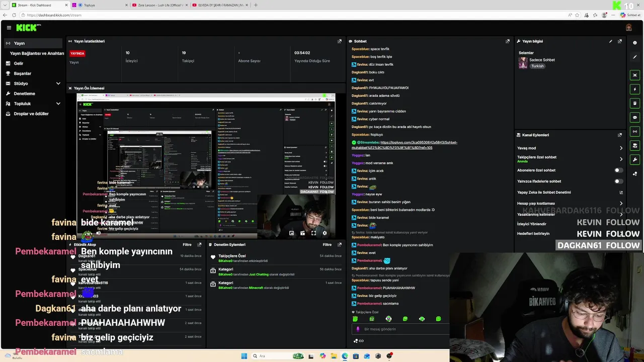Click info icon in right toolbar
Image resolution: width=644 pixels, height=362 pixels.
pos(635,43)
